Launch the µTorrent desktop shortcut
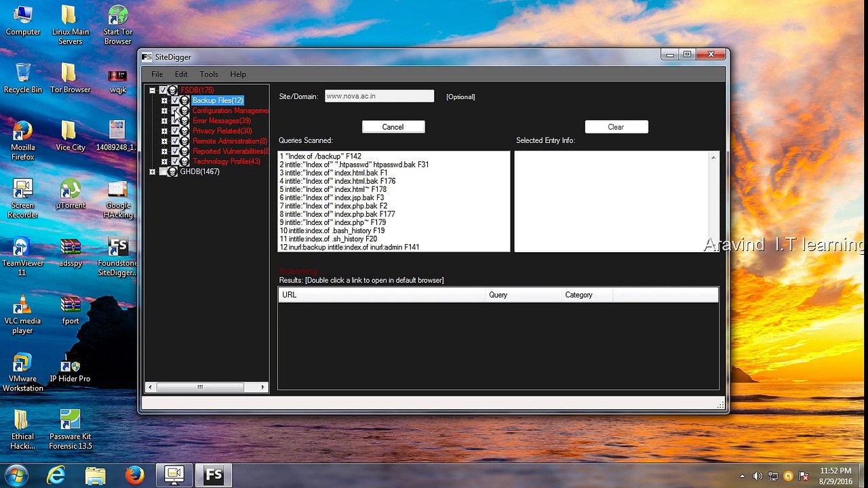This screenshot has width=868, height=488. (x=70, y=194)
